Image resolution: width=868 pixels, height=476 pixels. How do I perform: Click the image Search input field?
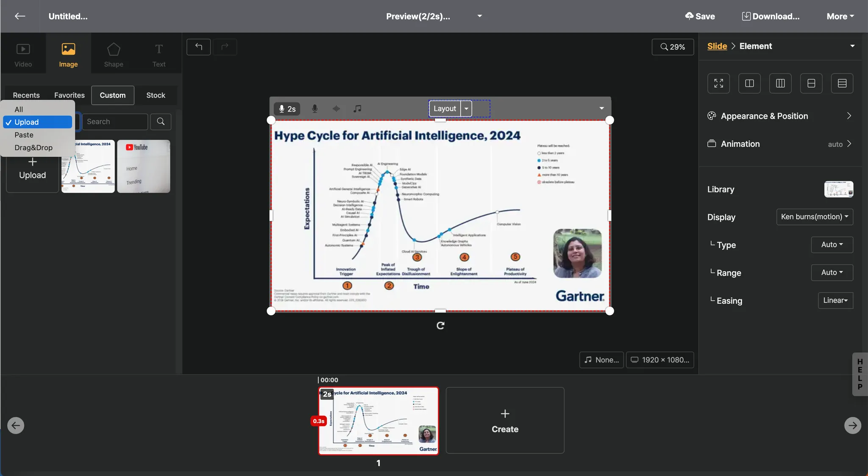point(115,122)
